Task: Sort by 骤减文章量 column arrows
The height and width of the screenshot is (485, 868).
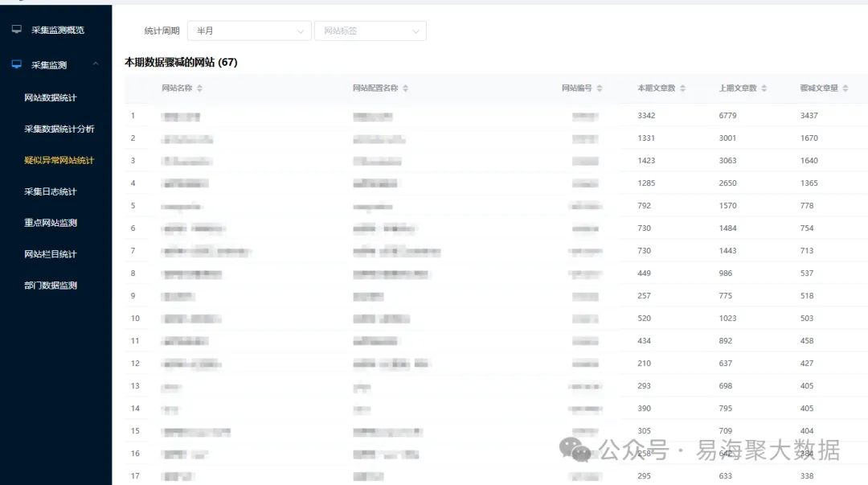Action: tap(845, 88)
